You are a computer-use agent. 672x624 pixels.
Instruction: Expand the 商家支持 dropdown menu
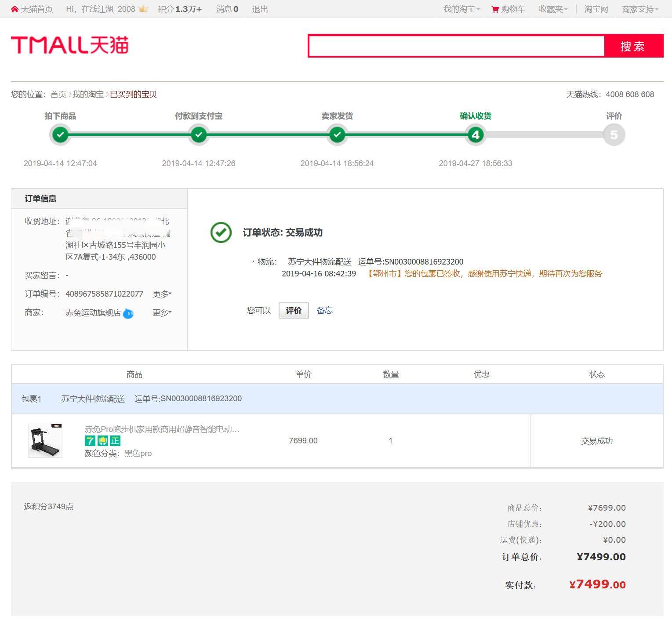[x=640, y=9]
